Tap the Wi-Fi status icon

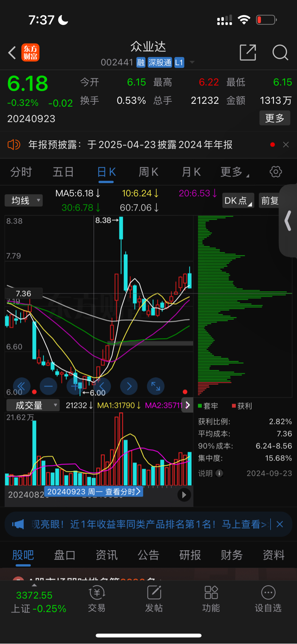click(x=244, y=20)
